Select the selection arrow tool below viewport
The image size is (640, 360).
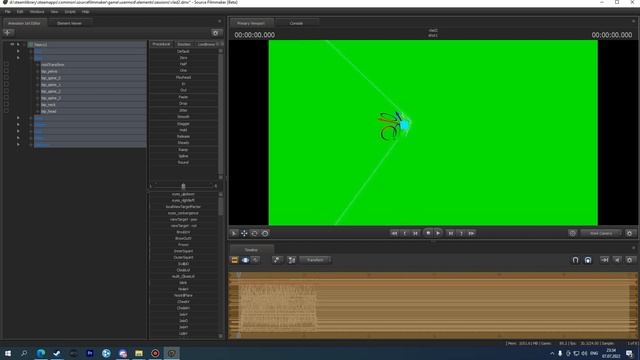tap(234, 233)
